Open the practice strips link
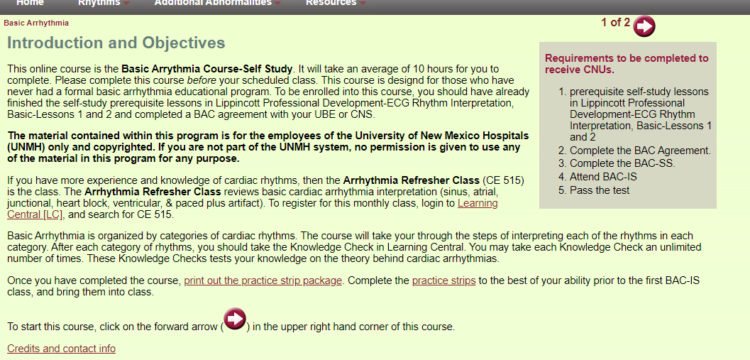Image resolution: width=750 pixels, height=360 pixels. coord(444,281)
